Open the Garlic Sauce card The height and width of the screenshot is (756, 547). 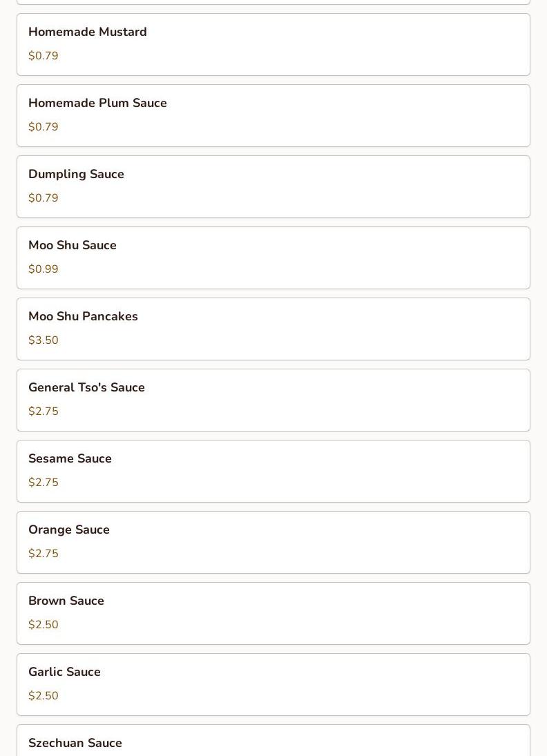[x=273, y=684]
